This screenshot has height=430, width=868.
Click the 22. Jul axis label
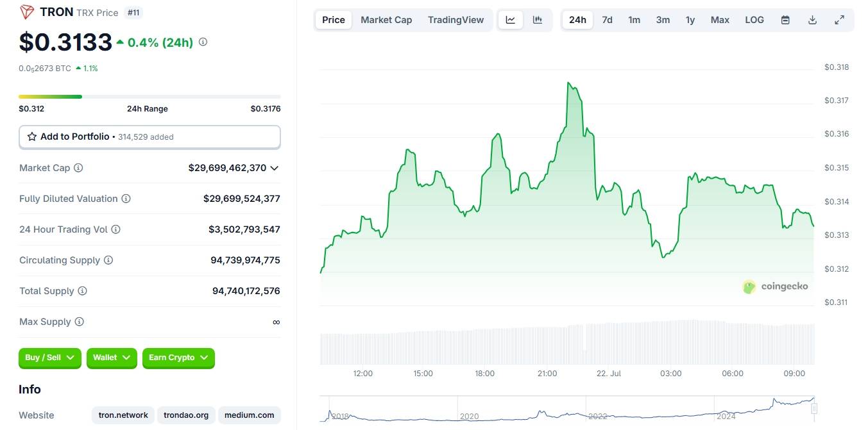click(609, 374)
